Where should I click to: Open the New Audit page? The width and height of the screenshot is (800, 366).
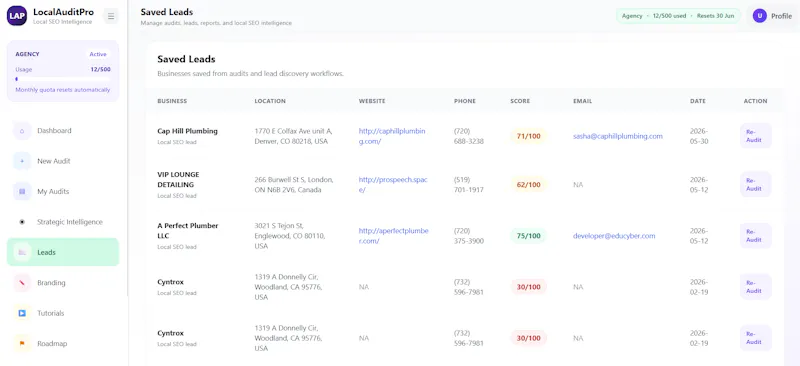[x=63, y=161]
